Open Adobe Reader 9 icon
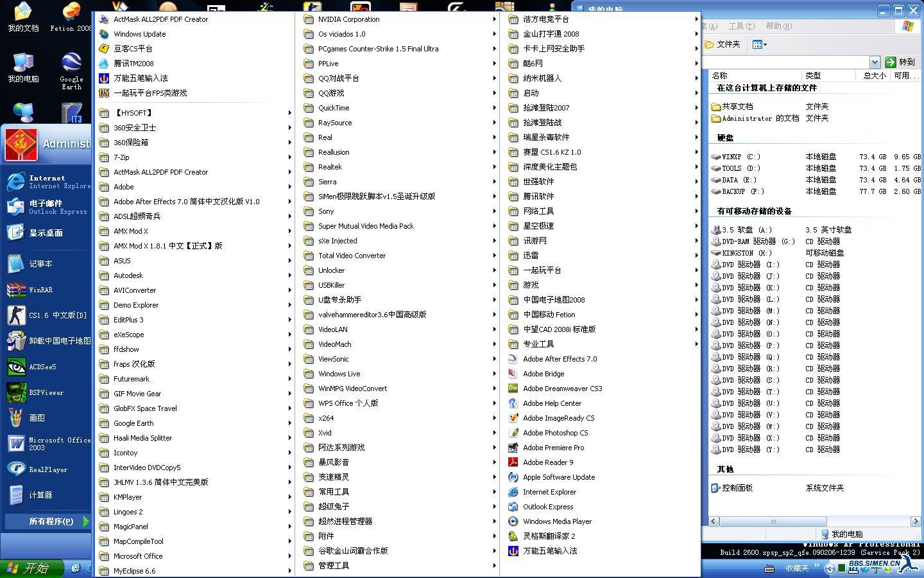This screenshot has width=924, height=578. coord(513,462)
